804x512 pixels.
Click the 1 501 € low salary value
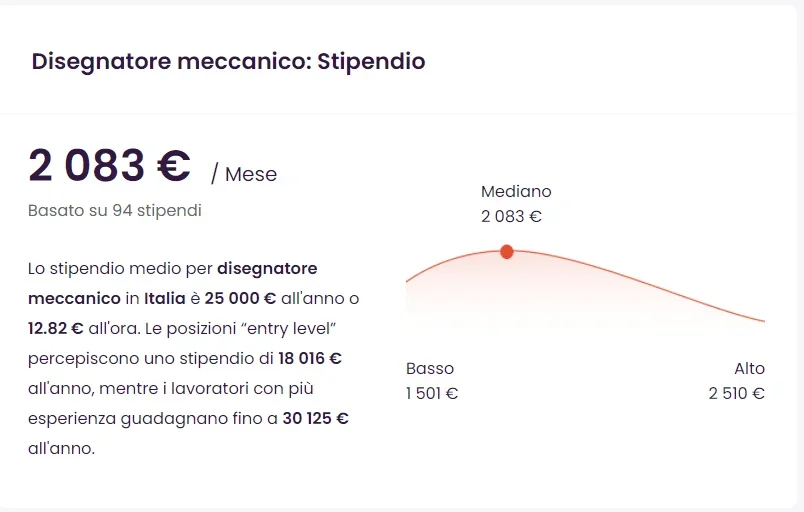tap(432, 393)
